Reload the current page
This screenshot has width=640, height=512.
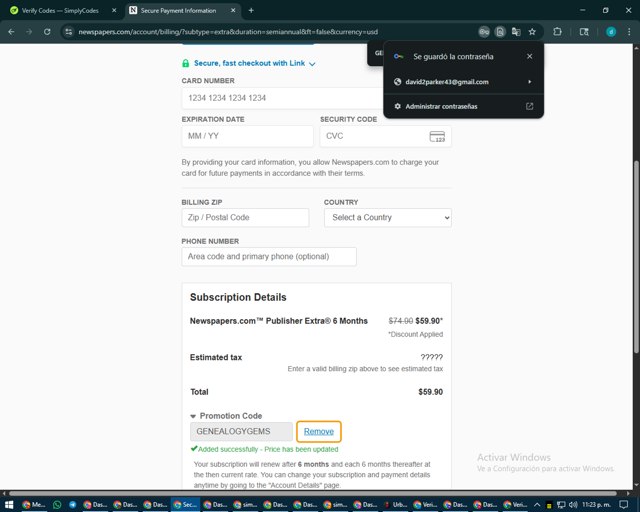tap(47, 32)
